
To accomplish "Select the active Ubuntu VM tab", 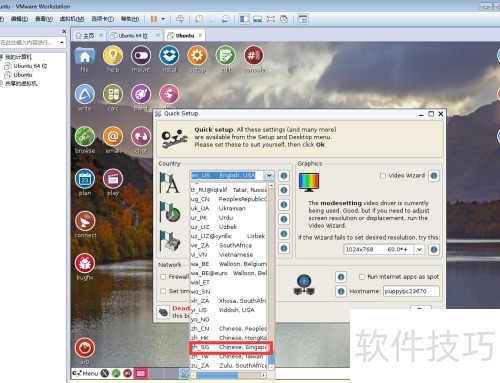I will pyautogui.click(x=184, y=36).
